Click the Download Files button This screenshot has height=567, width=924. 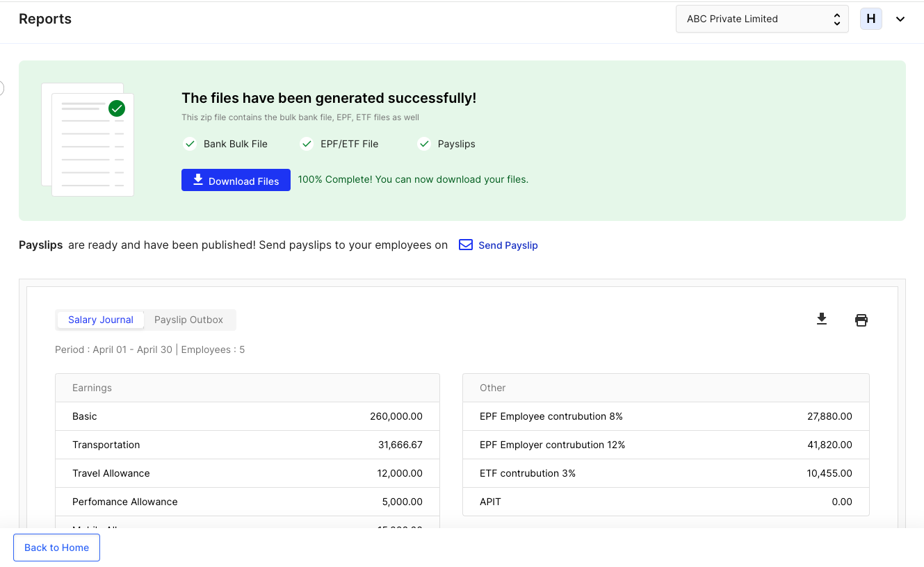236,180
